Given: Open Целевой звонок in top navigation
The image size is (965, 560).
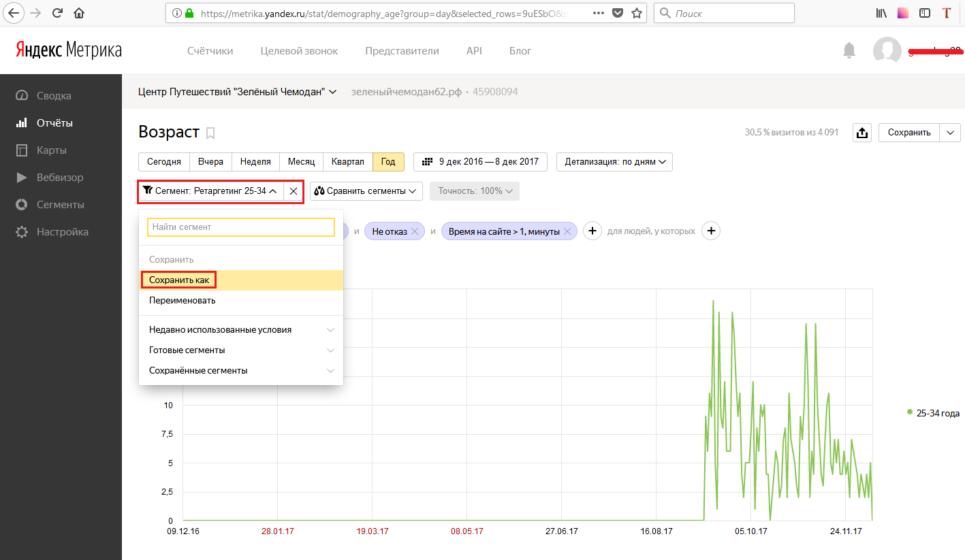Looking at the screenshot, I should click(299, 51).
